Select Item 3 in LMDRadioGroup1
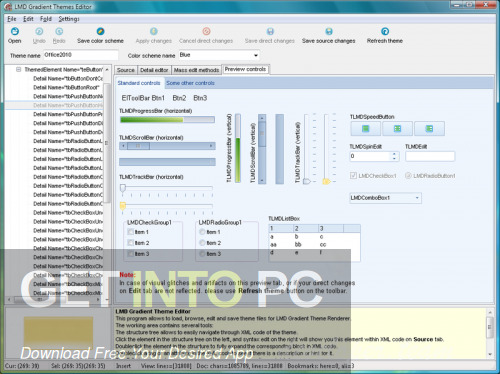The height and width of the screenshot is (374, 500). [202, 254]
